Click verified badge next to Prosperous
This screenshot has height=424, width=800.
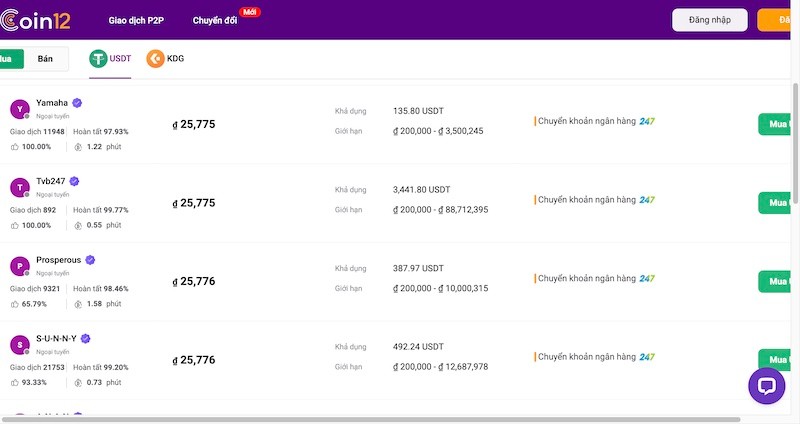point(90,260)
